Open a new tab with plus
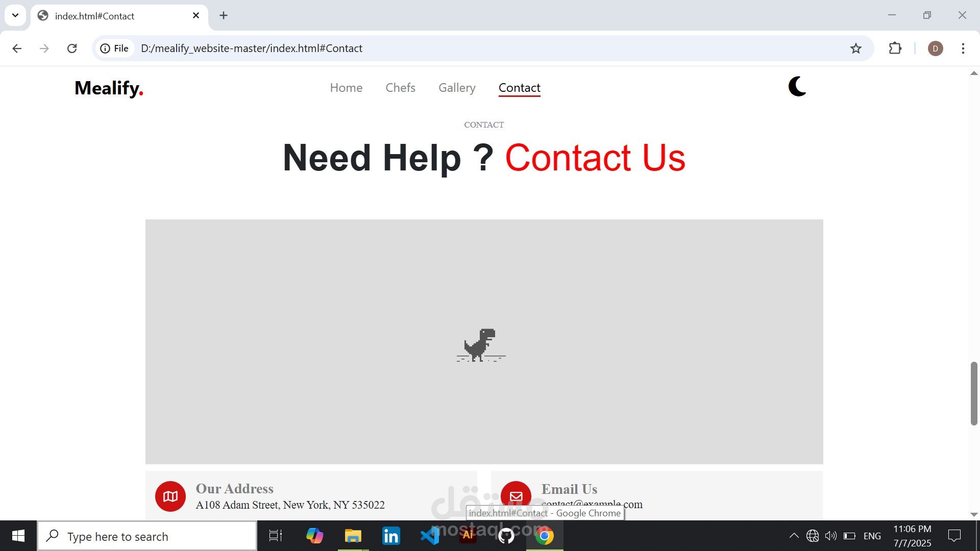The image size is (980, 551). point(224,16)
